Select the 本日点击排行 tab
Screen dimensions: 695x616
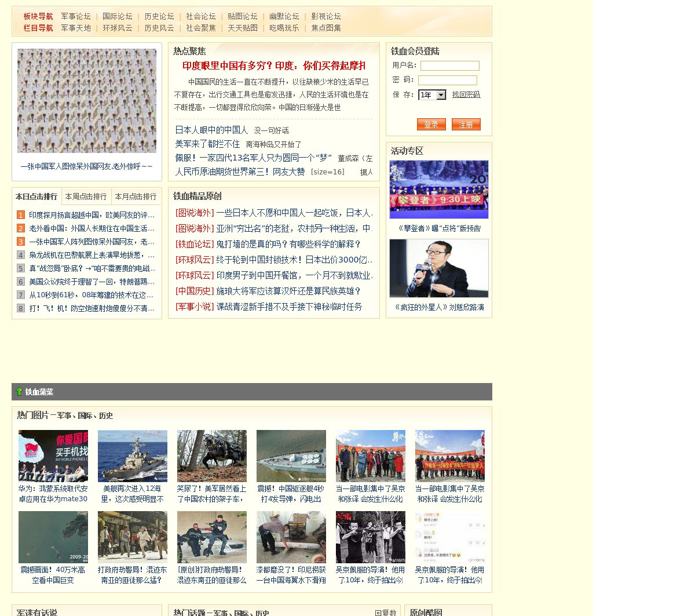(36, 196)
